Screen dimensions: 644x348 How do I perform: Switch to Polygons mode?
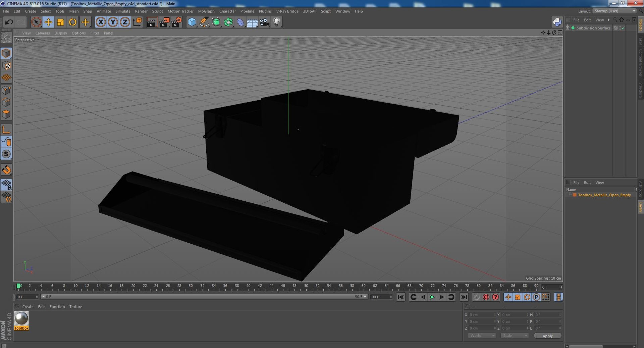pyautogui.click(x=6, y=114)
